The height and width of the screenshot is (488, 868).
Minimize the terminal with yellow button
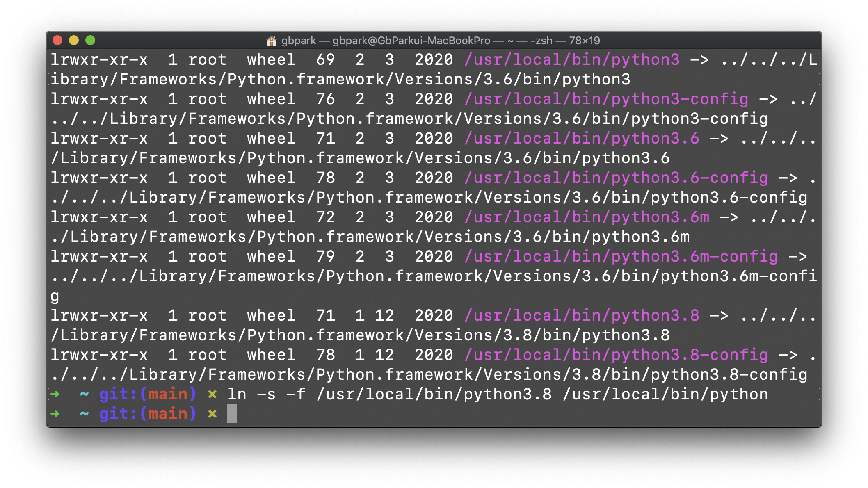(x=74, y=40)
